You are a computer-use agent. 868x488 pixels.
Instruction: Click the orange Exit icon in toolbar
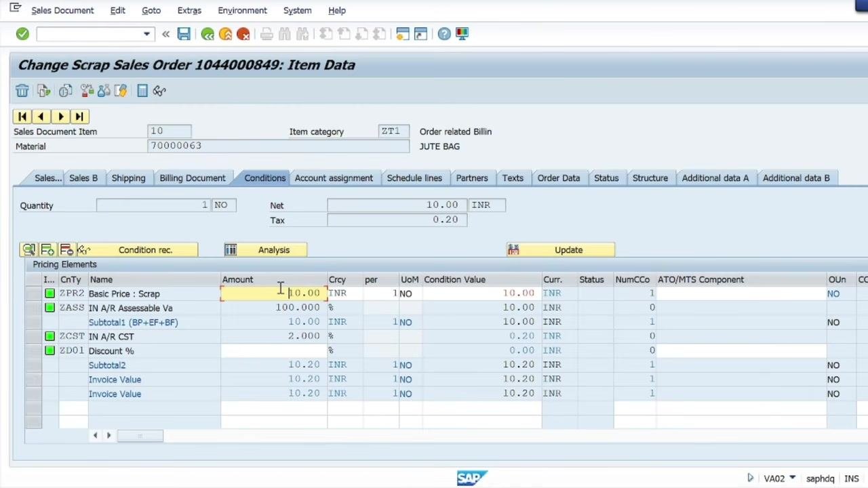225,34
